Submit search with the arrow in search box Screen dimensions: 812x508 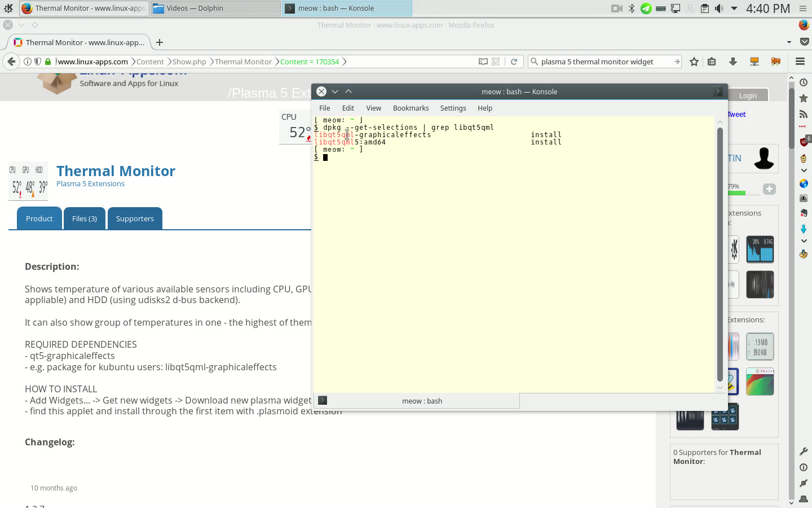pos(677,62)
